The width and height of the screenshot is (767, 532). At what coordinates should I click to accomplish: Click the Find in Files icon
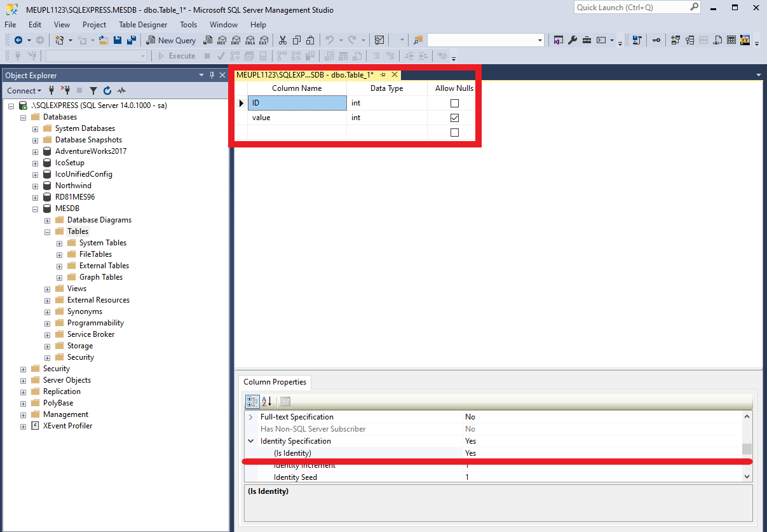coord(418,40)
